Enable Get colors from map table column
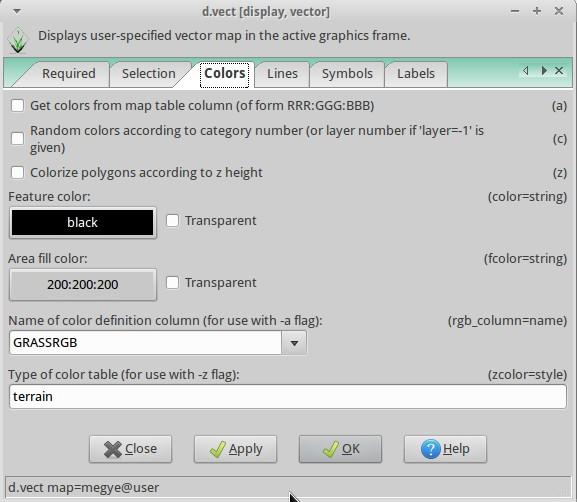Screen dimensions: 577x502 pos(18,106)
